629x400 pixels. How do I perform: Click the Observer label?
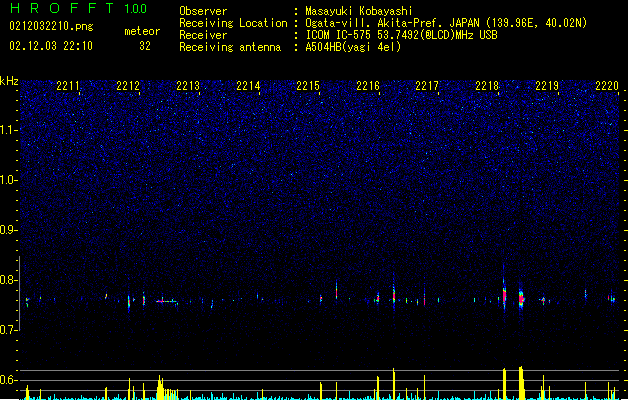pyautogui.click(x=203, y=11)
